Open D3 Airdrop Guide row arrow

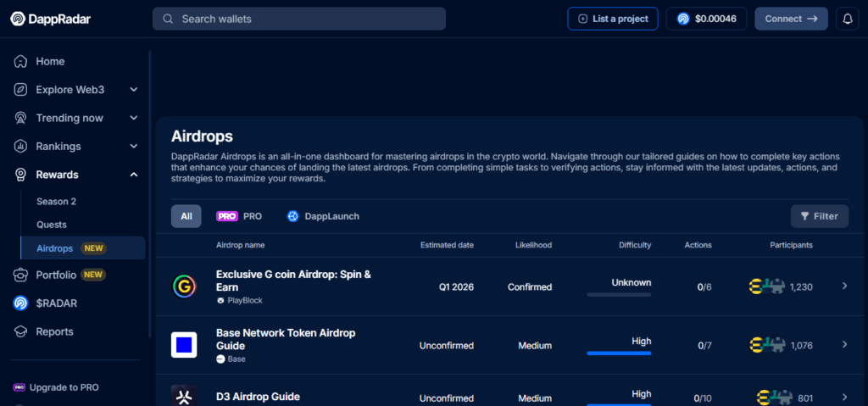pyautogui.click(x=845, y=397)
